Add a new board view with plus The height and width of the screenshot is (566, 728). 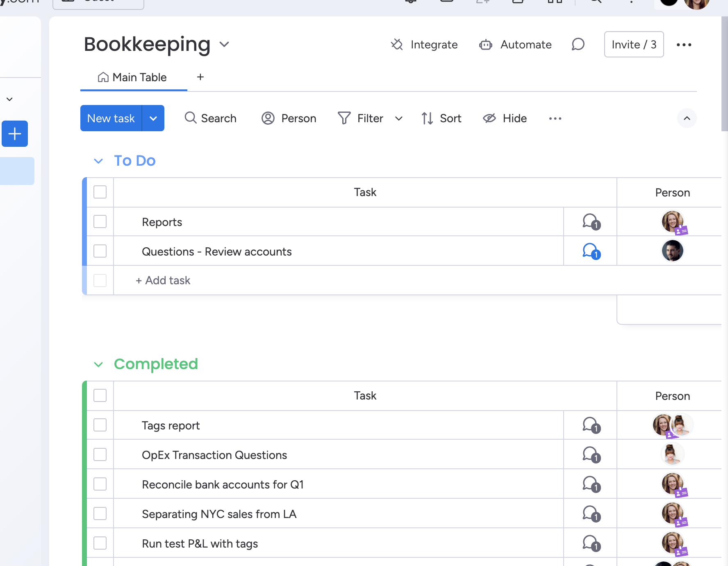tap(200, 77)
